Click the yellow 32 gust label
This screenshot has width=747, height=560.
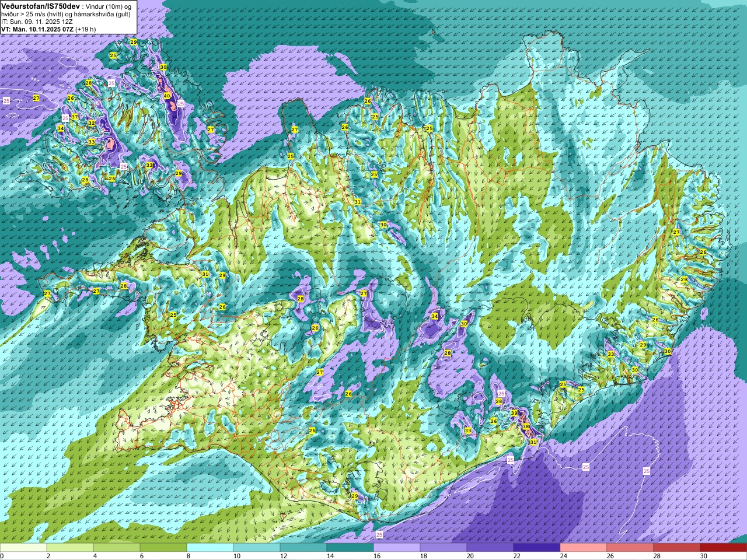pyautogui.click(x=91, y=123)
